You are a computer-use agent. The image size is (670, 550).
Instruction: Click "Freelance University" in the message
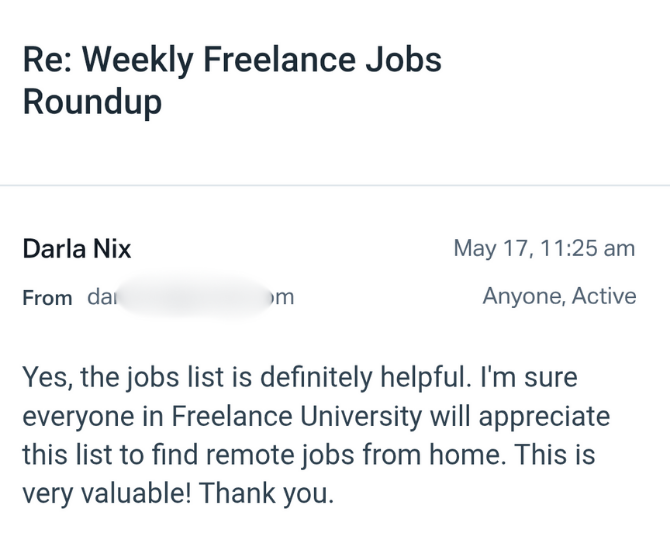coord(266,415)
